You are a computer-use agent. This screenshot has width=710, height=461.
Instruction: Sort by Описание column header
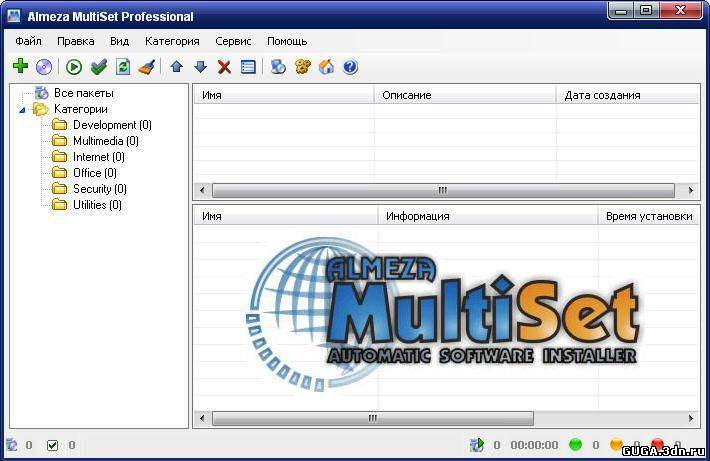click(465, 95)
